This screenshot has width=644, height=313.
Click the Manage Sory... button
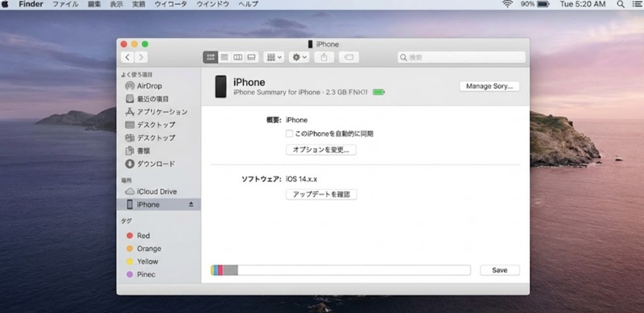tap(489, 86)
